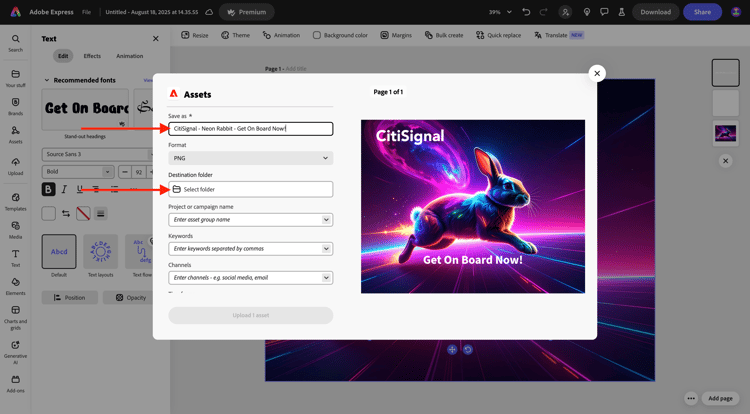This screenshot has width=750, height=414.
Task: Click the text fill color swatch
Action: point(48,213)
